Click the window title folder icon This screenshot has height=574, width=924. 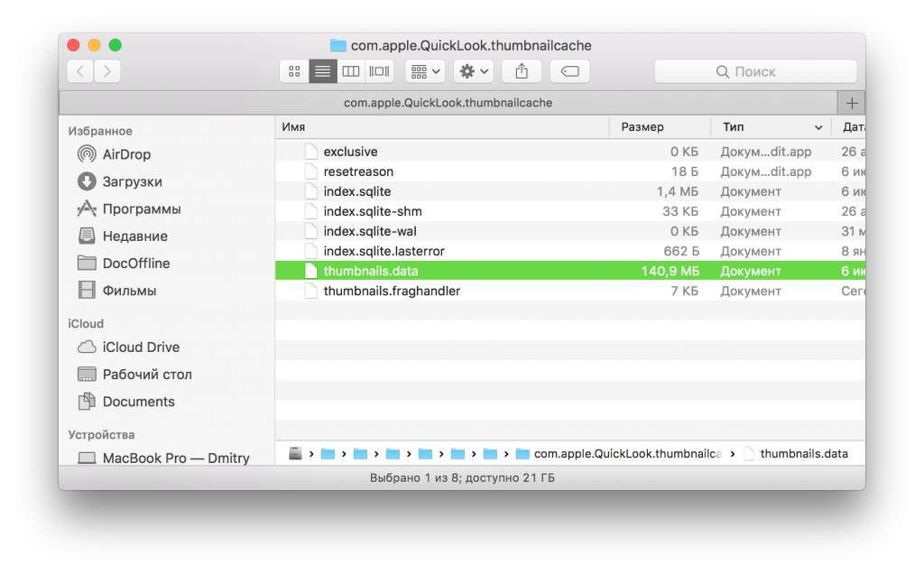tap(337, 45)
